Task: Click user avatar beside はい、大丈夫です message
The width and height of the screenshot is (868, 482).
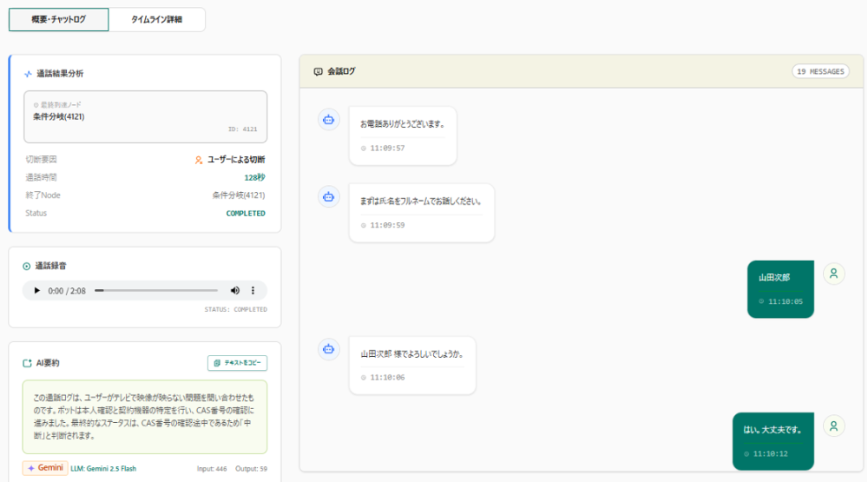Action: 833,426
